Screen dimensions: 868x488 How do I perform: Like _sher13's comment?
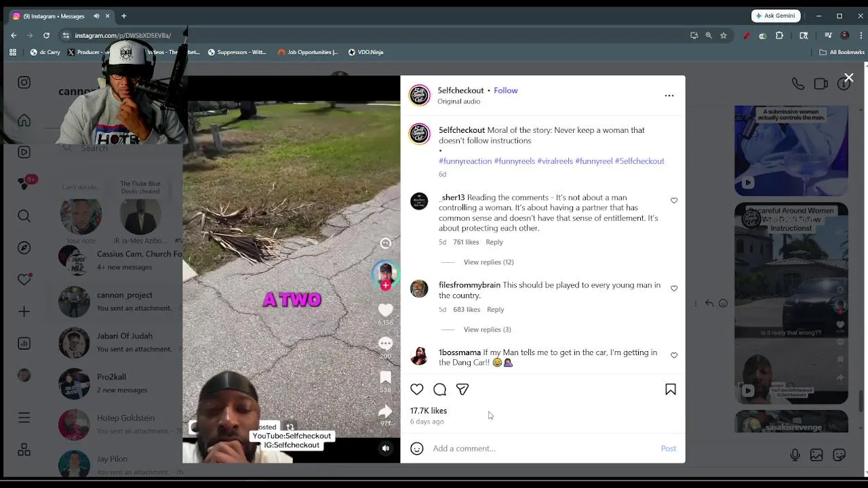(674, 201)
